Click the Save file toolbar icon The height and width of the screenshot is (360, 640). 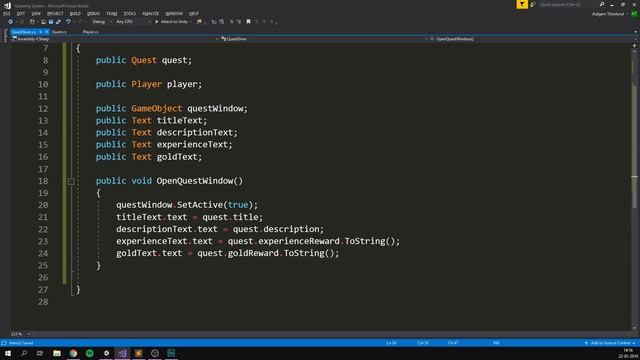[51, 22]
